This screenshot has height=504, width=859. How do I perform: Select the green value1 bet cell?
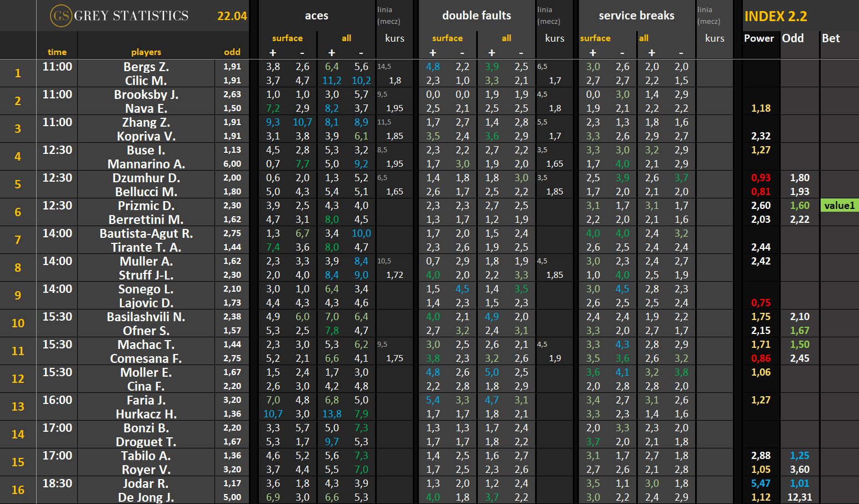[x=839, y=206]
